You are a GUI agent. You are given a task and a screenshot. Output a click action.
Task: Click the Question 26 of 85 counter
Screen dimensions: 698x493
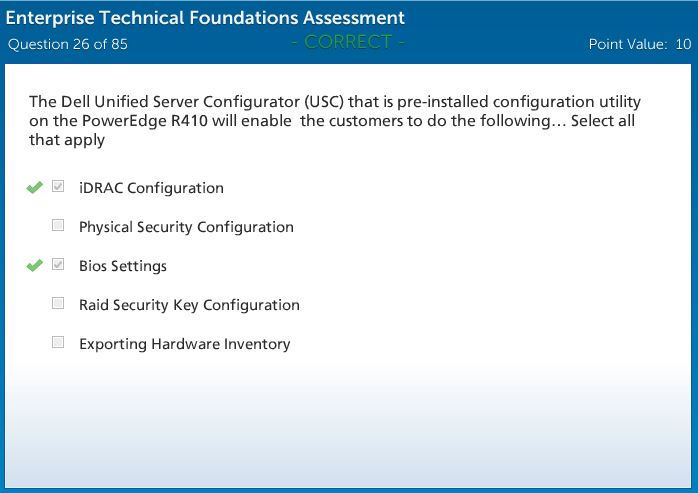tap(68, 44)
